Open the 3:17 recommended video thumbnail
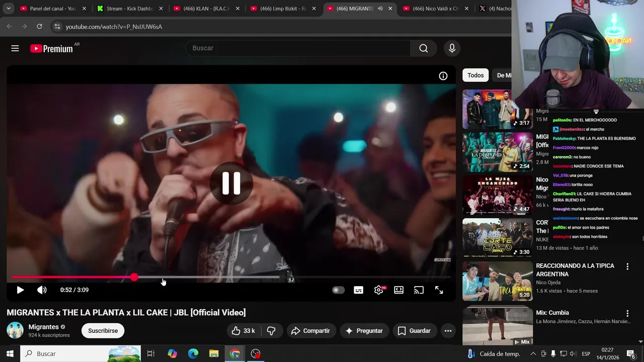 498,109
